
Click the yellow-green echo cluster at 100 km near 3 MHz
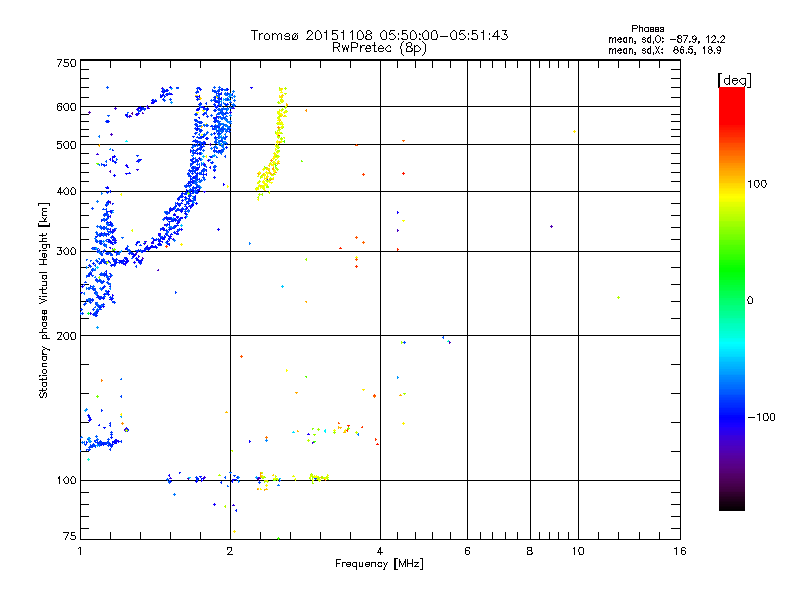point(319,478)
